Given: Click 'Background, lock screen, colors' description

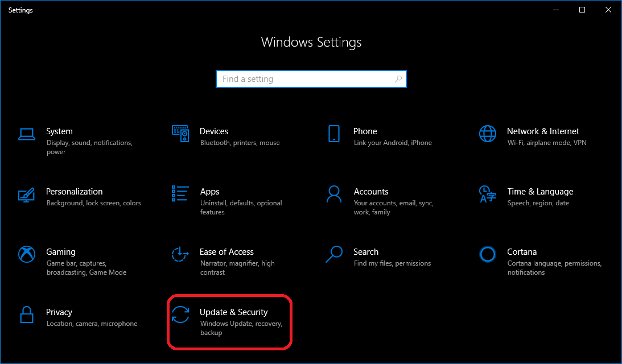Looking at the screenshot, I should [x=94, y=203].
